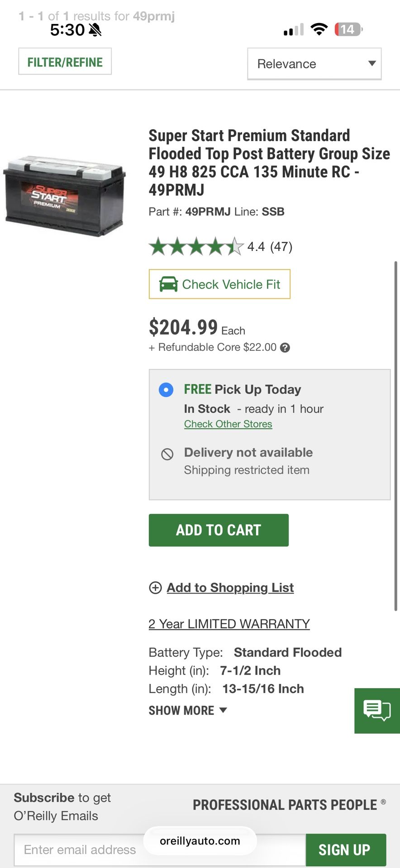Open the Super Start battery product title
Viewport: 400px width, 868px height.
[269, 162]
